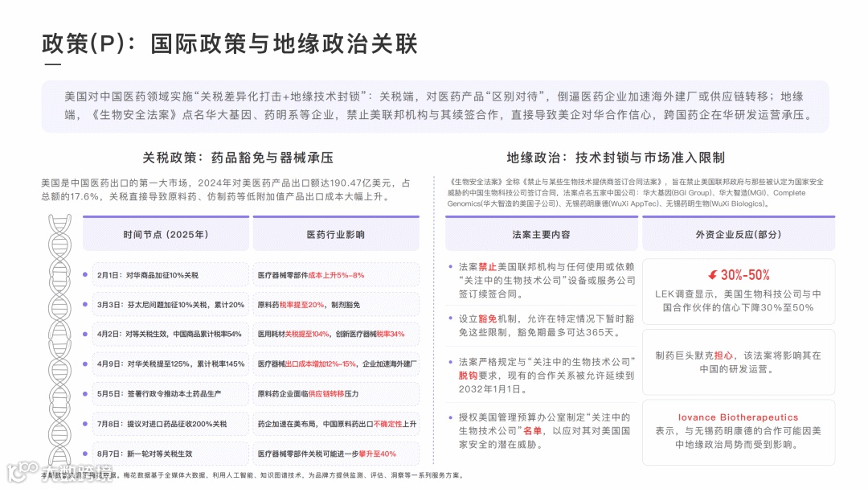This screenshot has height=489, width=868.
Task: Click the paragraph starting '美国是中国医药出口的第一大市场'
Action: (226, 190)
